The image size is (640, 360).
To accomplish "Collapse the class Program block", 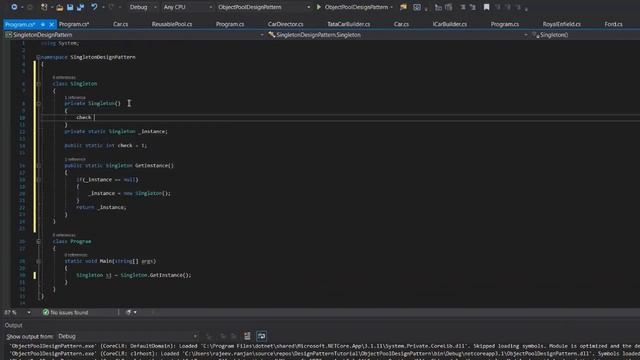I will [38, 242].
